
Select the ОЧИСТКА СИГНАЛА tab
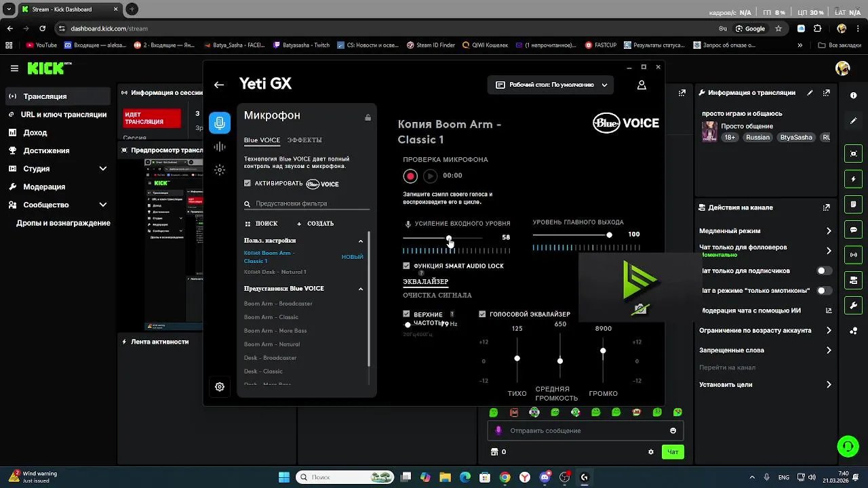[437, 296]
